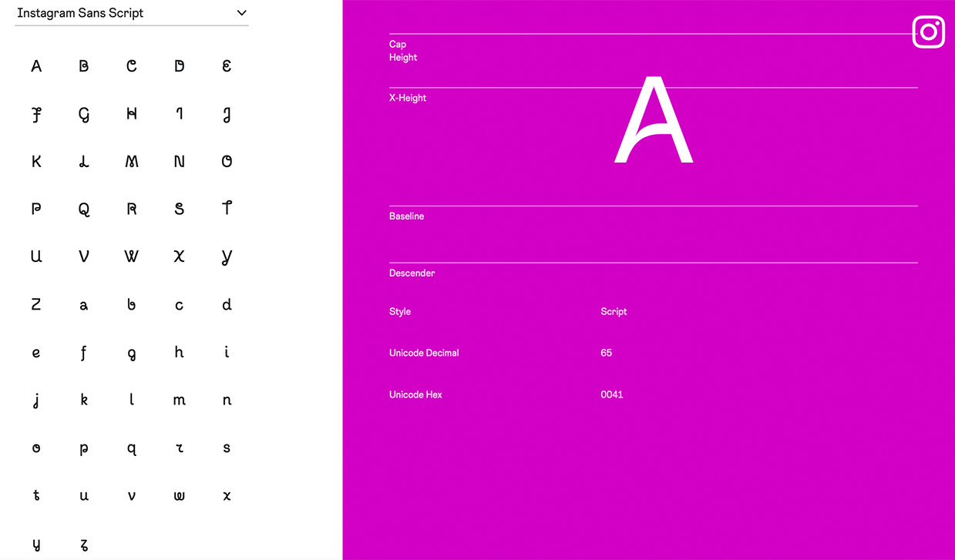The width and height of the screenshot is (955, 560).
Task: Select uppercase I glyph
Action: click(180, 114)
